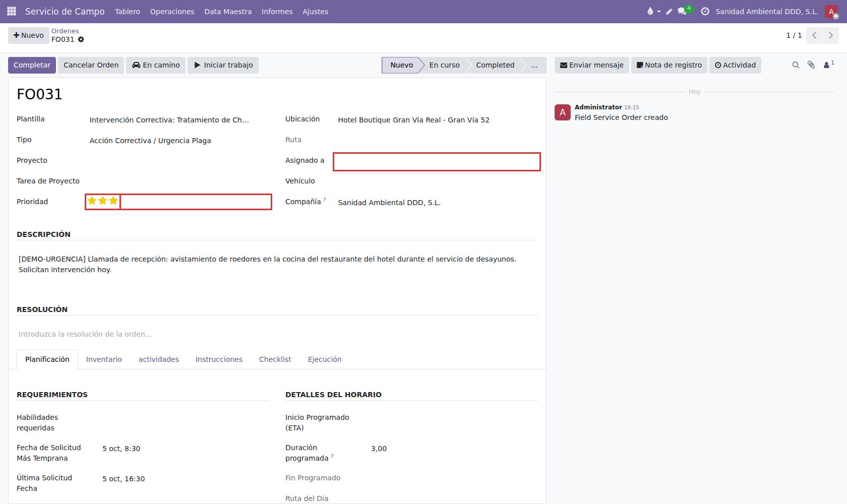Open the Informes menu
The height and width of the screenshot is (504, 847).
pyautogui.click(x=277, y=11)
